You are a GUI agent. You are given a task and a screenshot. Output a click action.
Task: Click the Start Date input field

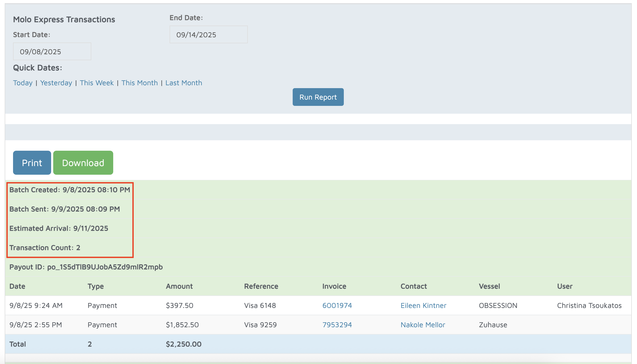point(52,52)
